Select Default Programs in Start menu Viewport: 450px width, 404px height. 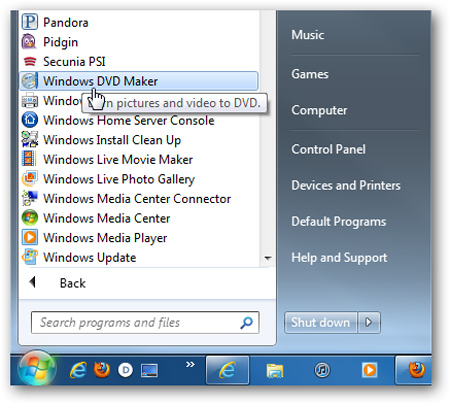(339, 222)
